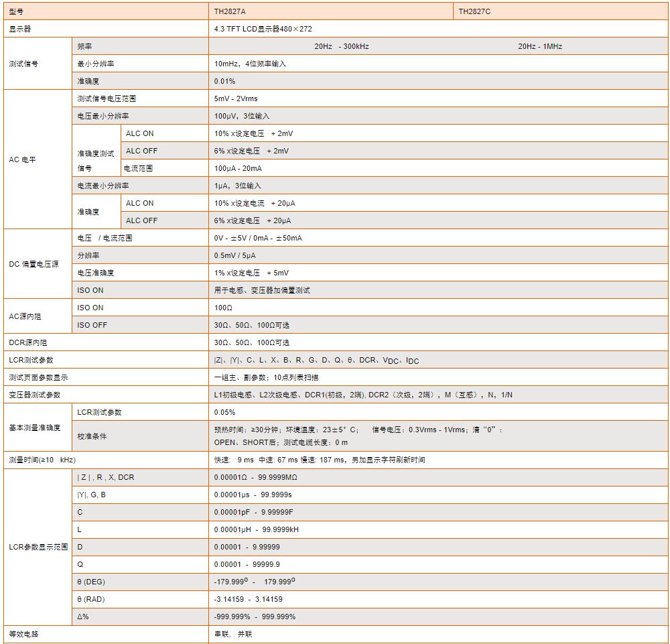Click the '0.00001Ω - 99.9999MΩ' range
670x644 pixels.
point(255,477)
